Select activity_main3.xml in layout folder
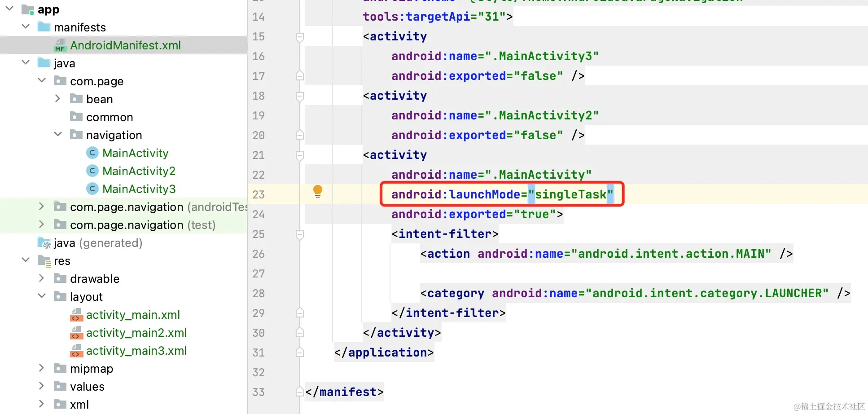868x414 pixels. click(x=136, y=351)
